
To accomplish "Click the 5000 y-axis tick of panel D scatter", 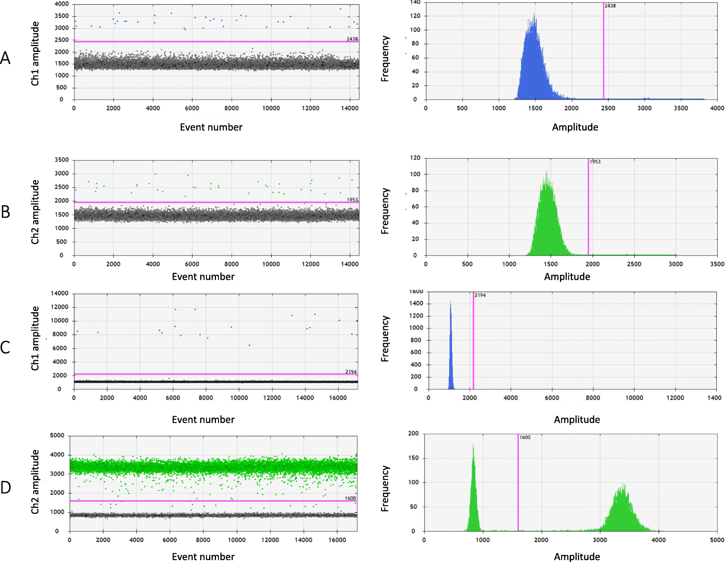I will tap(57, 435).
